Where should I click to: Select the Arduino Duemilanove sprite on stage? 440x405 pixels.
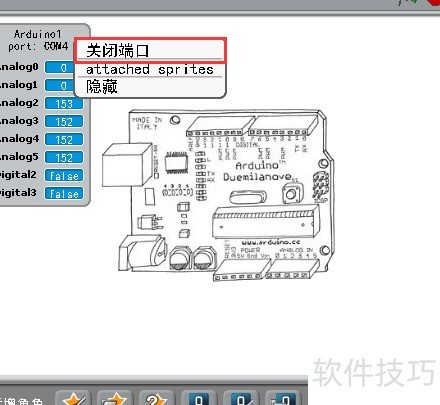point(218,195)
